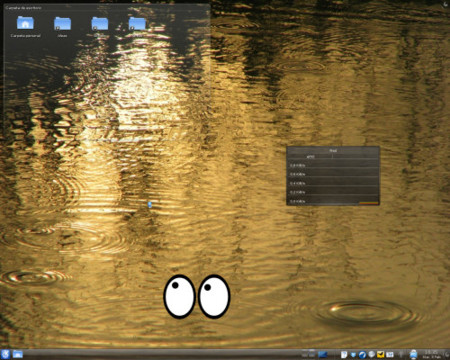
Task: Click the gray globe tray icon
Action: (371, 354)
